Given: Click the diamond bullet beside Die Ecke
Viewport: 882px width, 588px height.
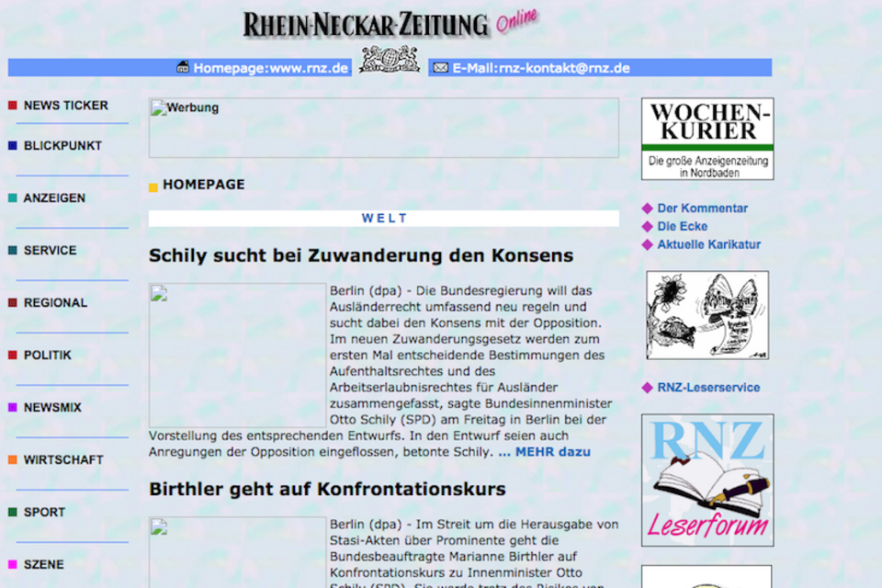Looking at the screenshot, I should 648,227.
